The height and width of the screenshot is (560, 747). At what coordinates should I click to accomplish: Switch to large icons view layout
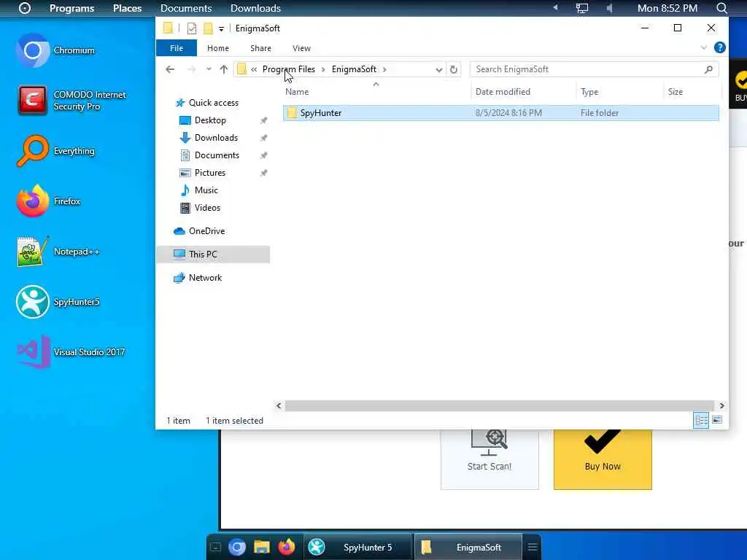(x=716, y=420)
